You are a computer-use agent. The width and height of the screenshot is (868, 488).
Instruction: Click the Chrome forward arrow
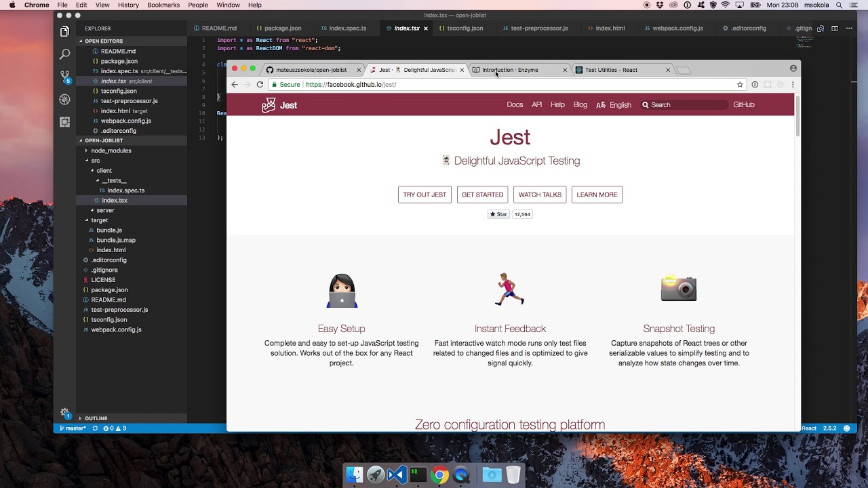[247, 85]
